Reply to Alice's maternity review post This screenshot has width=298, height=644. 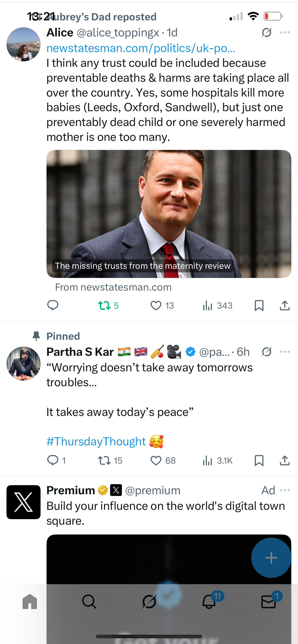click(53, 305)
